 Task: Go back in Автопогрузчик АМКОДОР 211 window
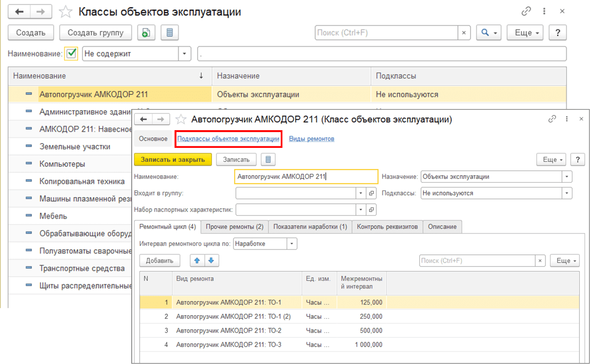[x=143, y=119]
